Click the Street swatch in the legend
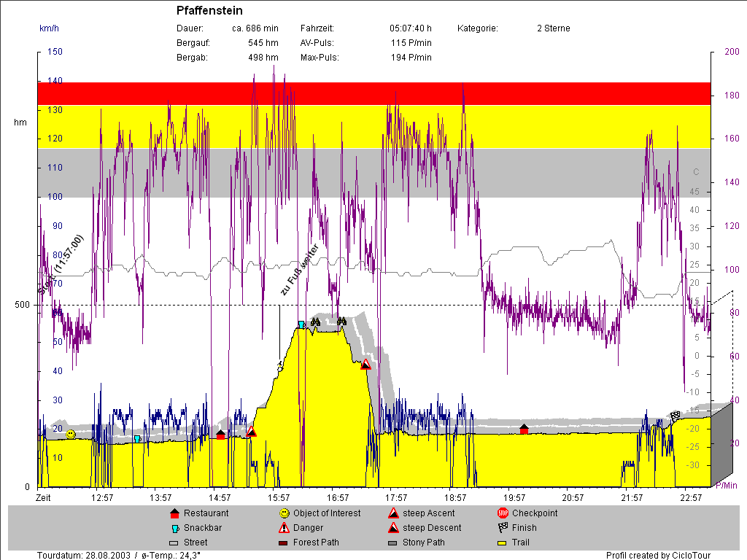 pos(174,542)
